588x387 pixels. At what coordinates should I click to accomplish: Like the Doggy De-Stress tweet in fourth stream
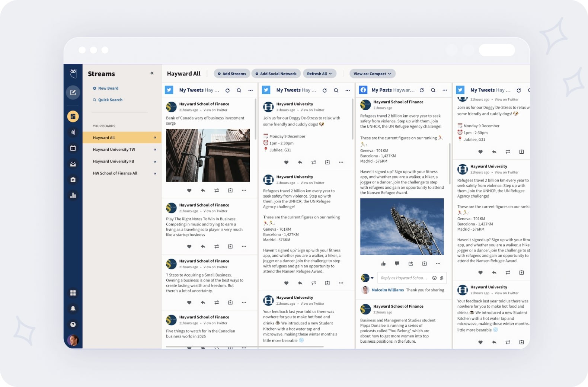[480, 152]
